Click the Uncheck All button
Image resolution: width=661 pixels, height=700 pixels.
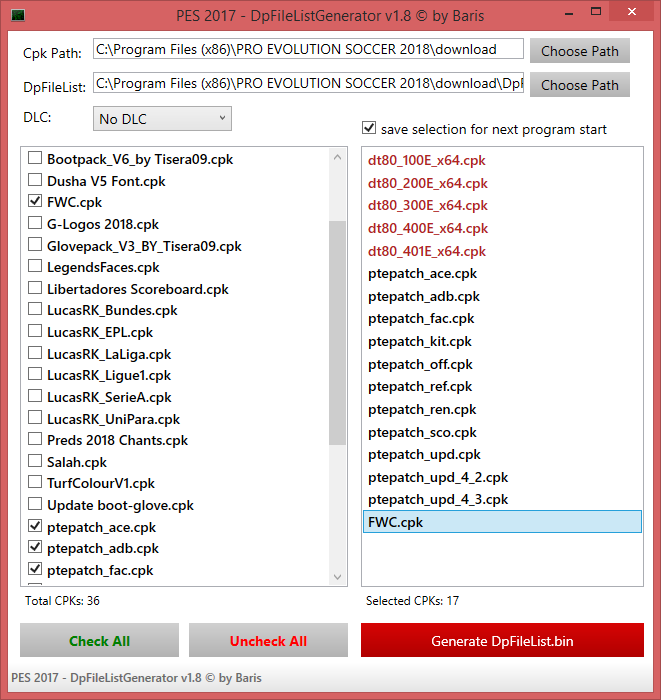click(x=268, y=640)
